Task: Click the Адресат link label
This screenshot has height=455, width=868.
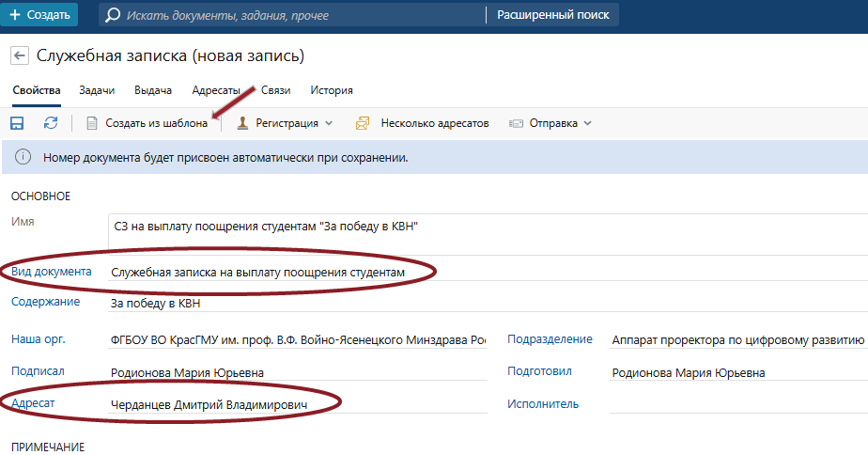Action: (35, 403)
